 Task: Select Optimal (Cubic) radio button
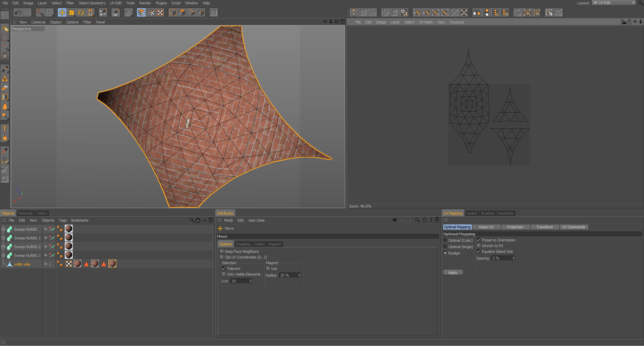[445, 240]
